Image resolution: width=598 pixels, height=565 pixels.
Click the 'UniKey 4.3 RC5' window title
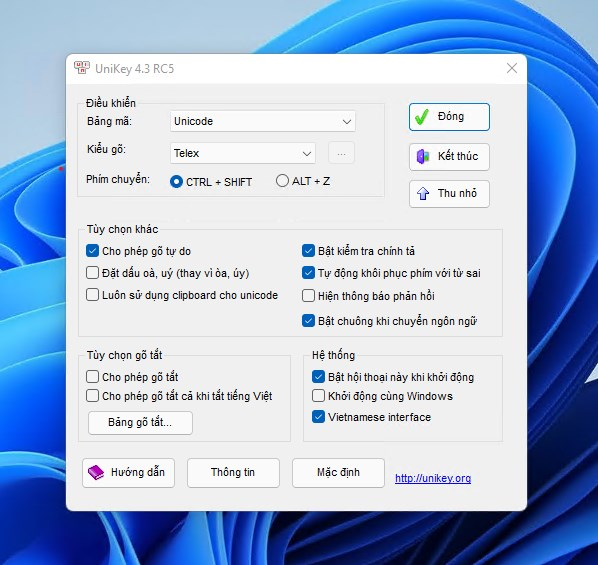[135, 69]
